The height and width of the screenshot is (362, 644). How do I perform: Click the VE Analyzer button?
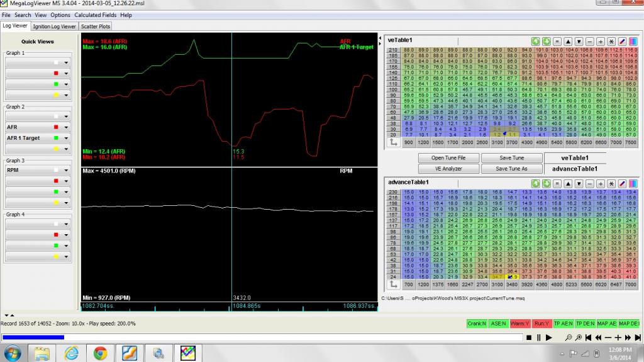(448, 169)
